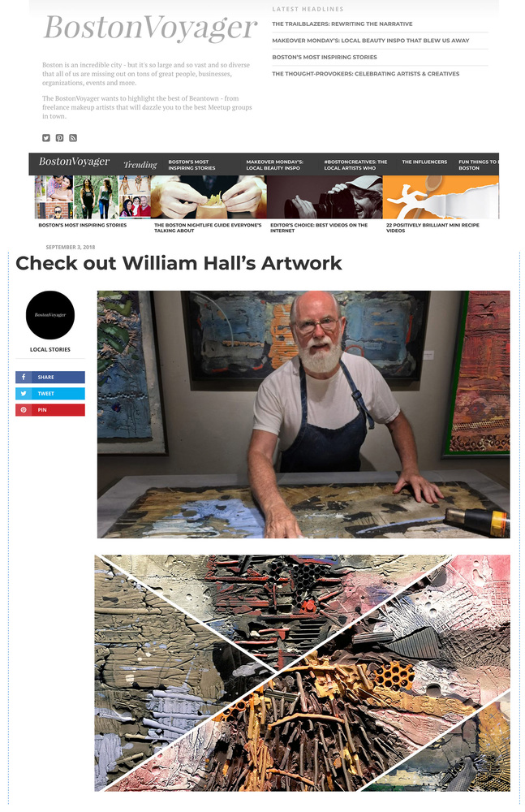Open the BostonVoyager header logo
This screenshot has width=525, height=812.
150,27
